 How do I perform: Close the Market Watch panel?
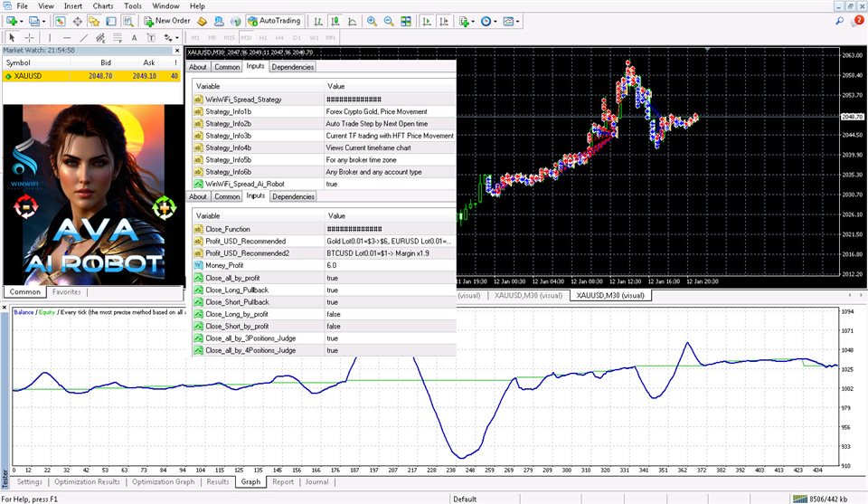coord(177,51)
